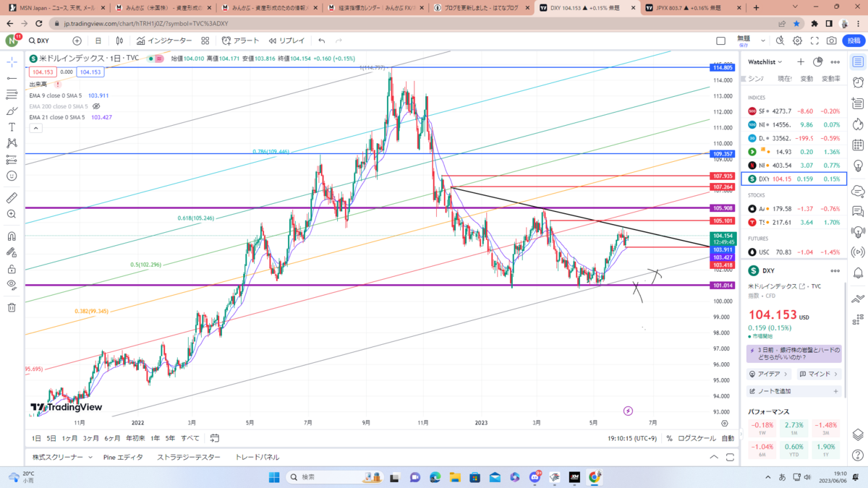
Task: Toggle magnet mode in left toolbar
Action: (12, 236)
